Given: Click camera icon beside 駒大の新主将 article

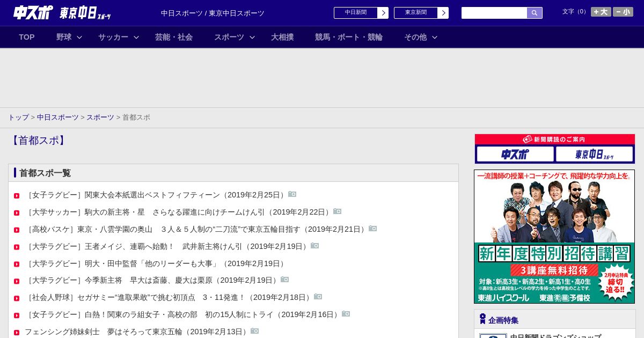Looking at the screenshot, I should [338, 211].
